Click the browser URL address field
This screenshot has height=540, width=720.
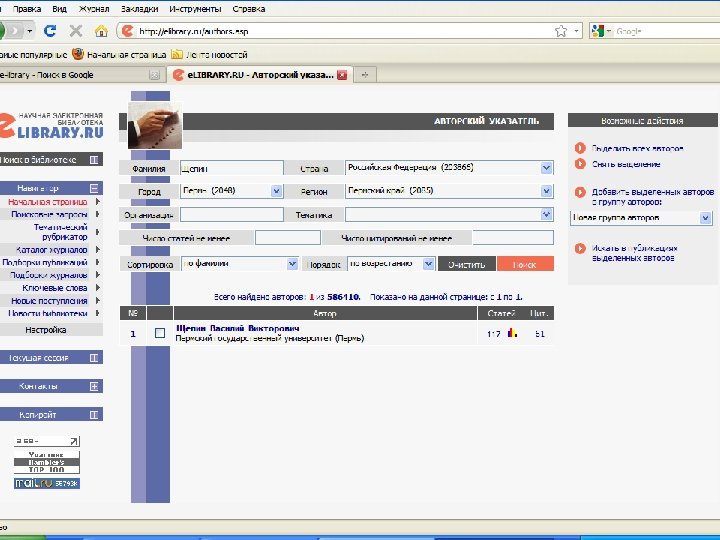pos(342,31)
